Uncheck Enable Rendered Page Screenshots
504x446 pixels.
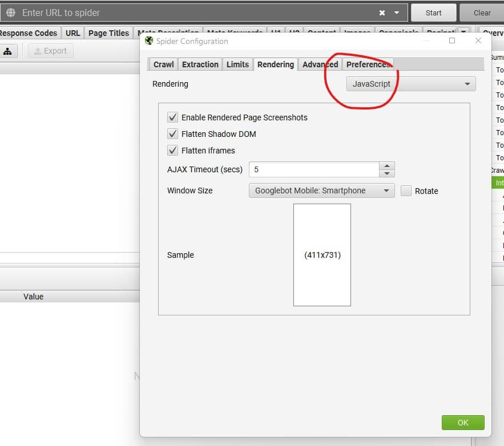tap(172, 117)
